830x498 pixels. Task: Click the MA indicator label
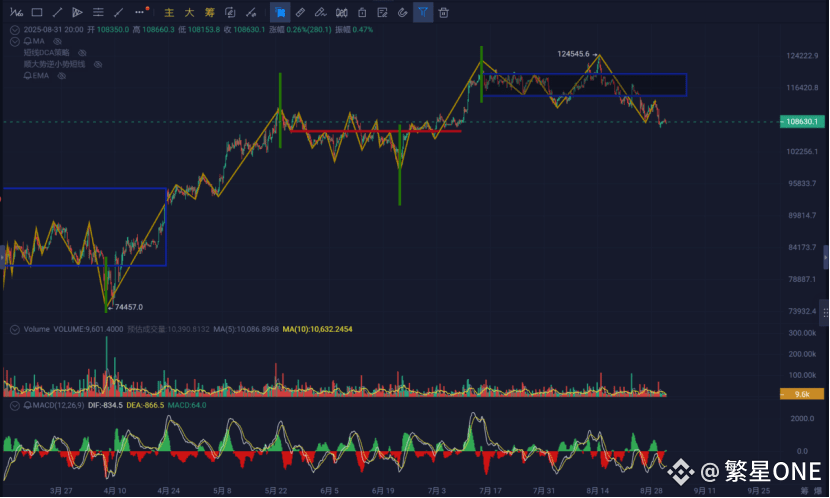pyautogui.click(x=39, y=41)
